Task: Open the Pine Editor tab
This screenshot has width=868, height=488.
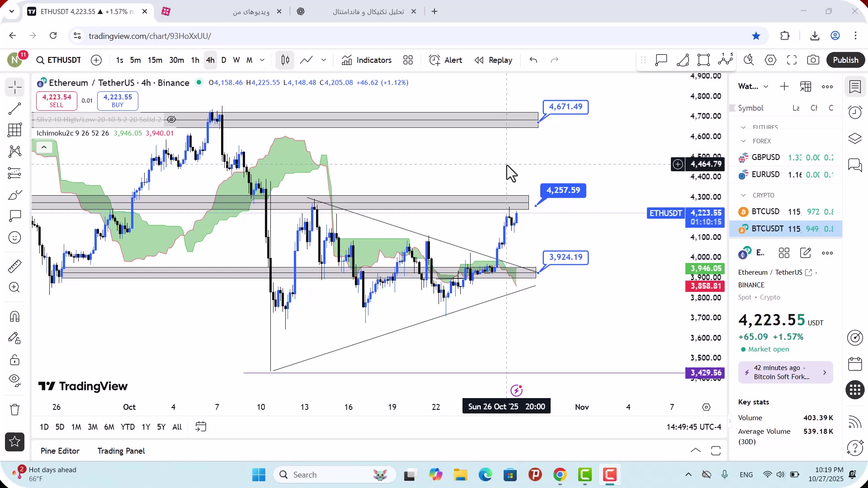Action: [x=60, y=451]
